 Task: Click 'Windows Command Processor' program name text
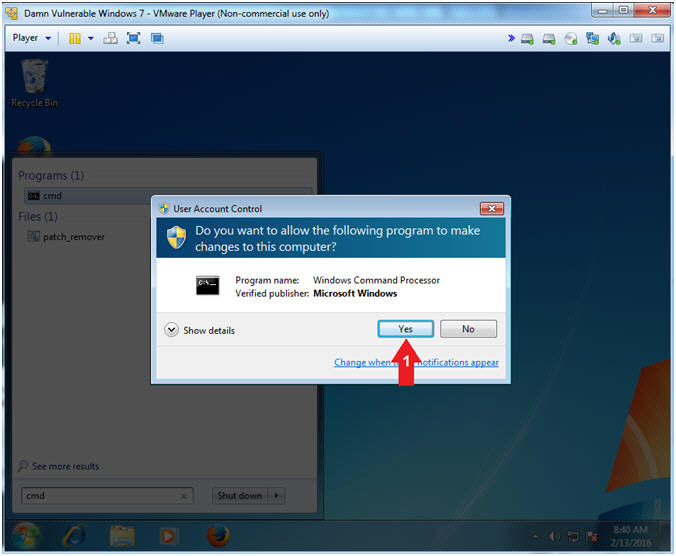376,280
